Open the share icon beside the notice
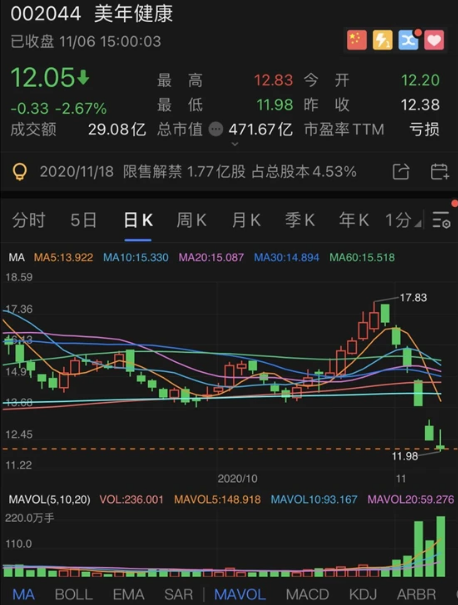 [401, 171]
